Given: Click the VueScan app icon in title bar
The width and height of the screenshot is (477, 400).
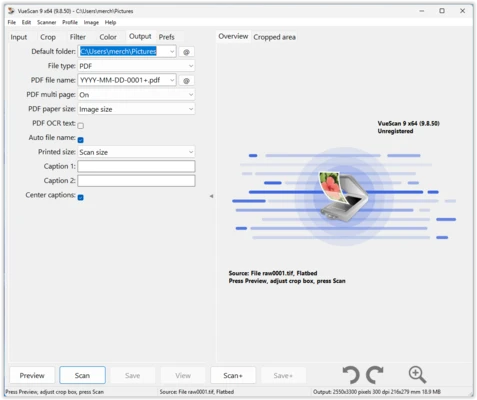Looking at the screenshot, I should click(x=11, y=11).
